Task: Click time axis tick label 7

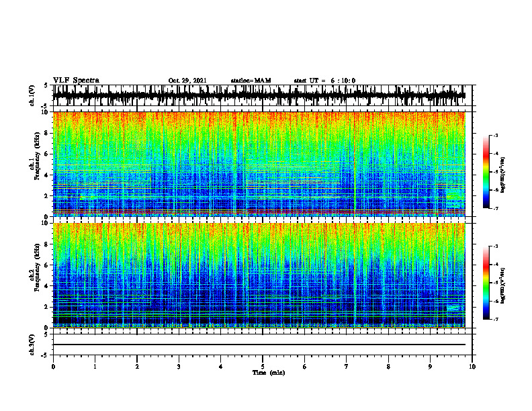Action: coord(347,367)
